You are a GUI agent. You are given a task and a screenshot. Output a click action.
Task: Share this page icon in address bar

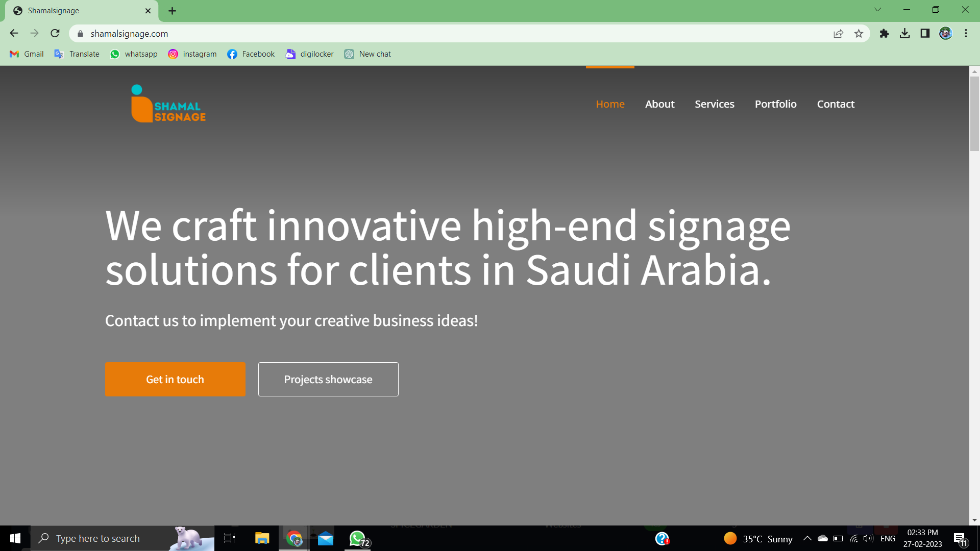pos(838,34)
